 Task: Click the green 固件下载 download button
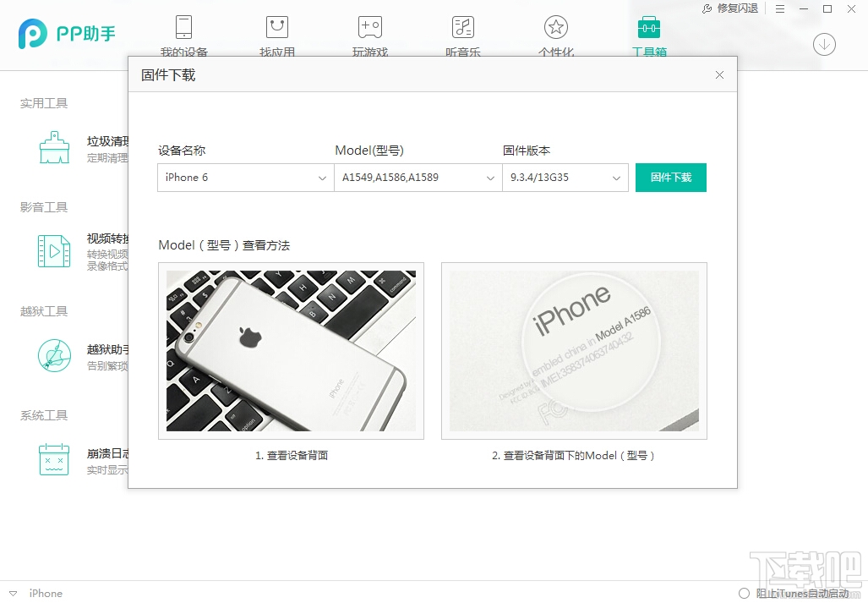(x=670, y=178)
